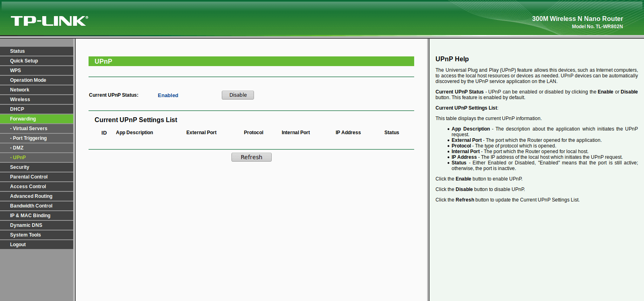Click Logout in the sidebar
Viewport: 644px width, 301px height.
pos(37,245)
